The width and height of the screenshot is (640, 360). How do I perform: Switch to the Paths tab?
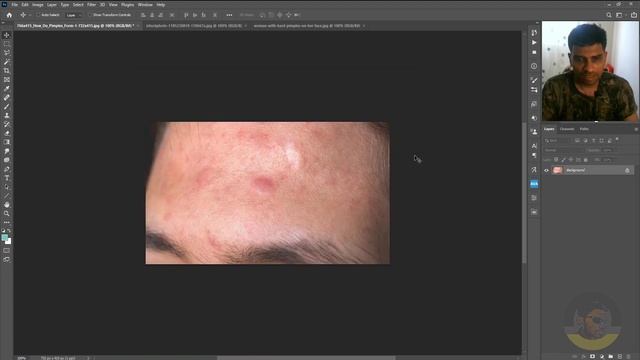pos(584,129)
